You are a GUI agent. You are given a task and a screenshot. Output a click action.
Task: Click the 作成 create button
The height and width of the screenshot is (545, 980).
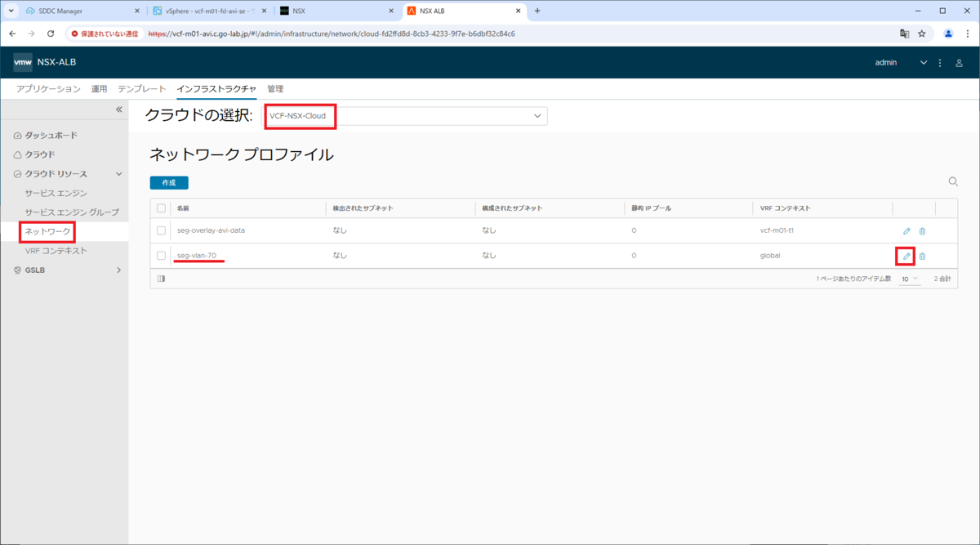pyautogui.click(x=169, y=183)
